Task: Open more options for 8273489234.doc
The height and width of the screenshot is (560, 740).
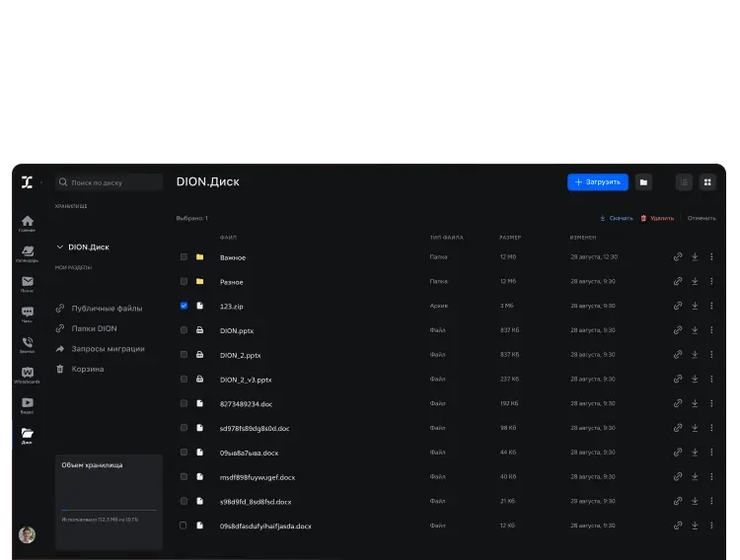Action: coord(711,403)
